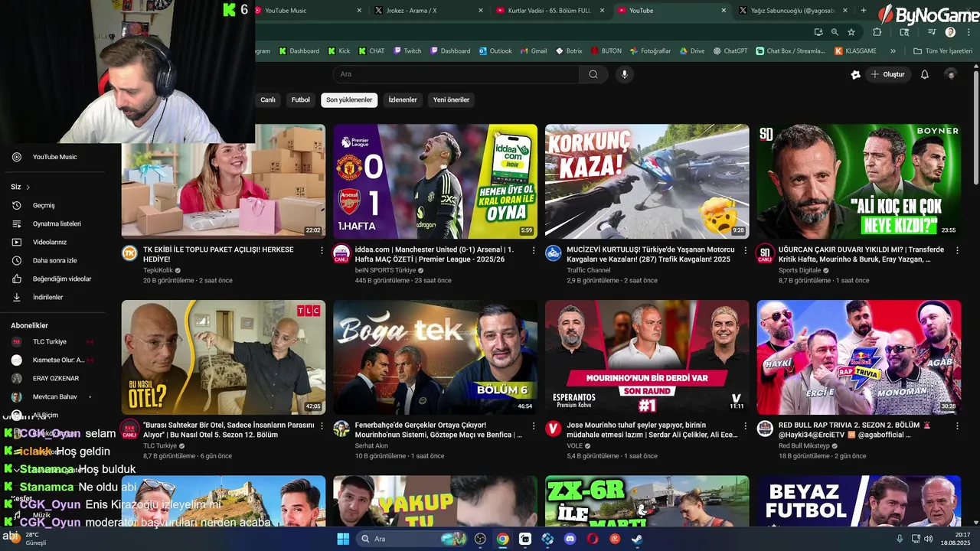Switch to the Jrokez - Arama / X tab
This screenshot has height=551, width=980.
point(429,11)
